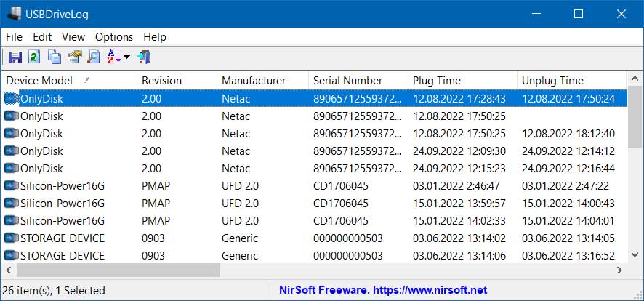Viewport: 644px width, 301px height.
Task: Select the first STORAGE DEVICE row
Action: [x=63, y=238]
